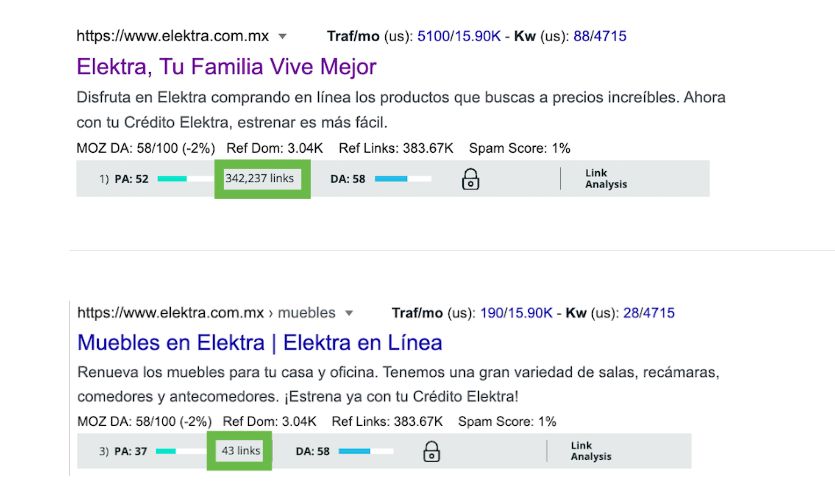Click the lock icon in the PA: 37 bar
The image size is (835, 500).
(431, 452)
